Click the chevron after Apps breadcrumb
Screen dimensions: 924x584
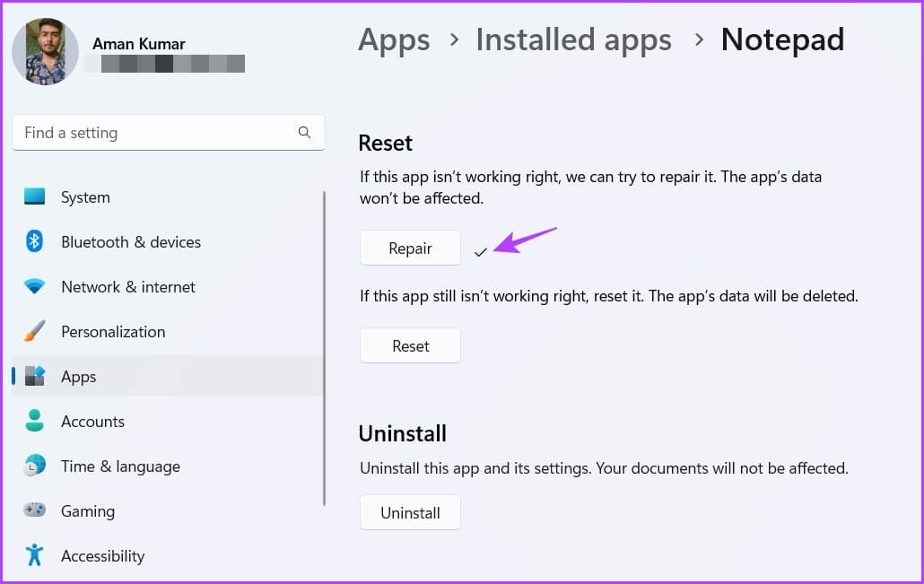click(x=454, y=40)
